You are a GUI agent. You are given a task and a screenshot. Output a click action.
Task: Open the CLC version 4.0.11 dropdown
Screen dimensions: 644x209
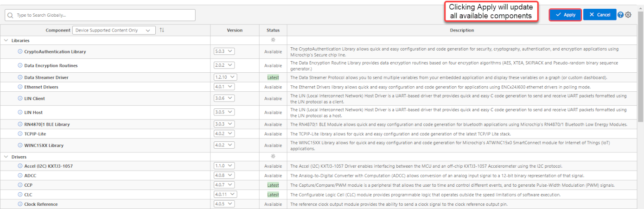tap(225, 195)
